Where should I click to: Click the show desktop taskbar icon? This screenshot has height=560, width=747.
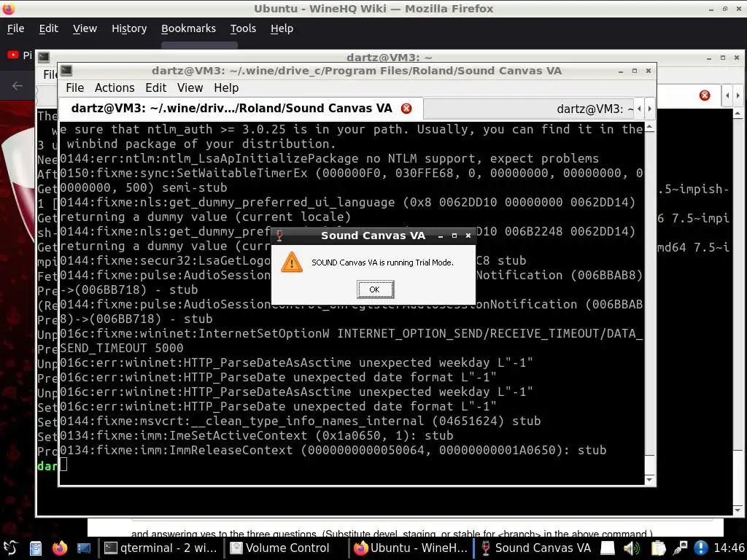click(x=83, y=548)
